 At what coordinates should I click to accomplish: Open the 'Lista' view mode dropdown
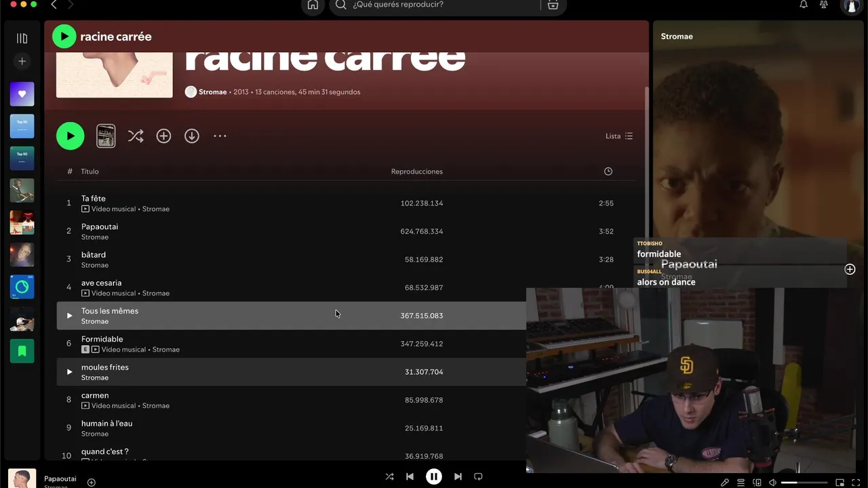619,136
